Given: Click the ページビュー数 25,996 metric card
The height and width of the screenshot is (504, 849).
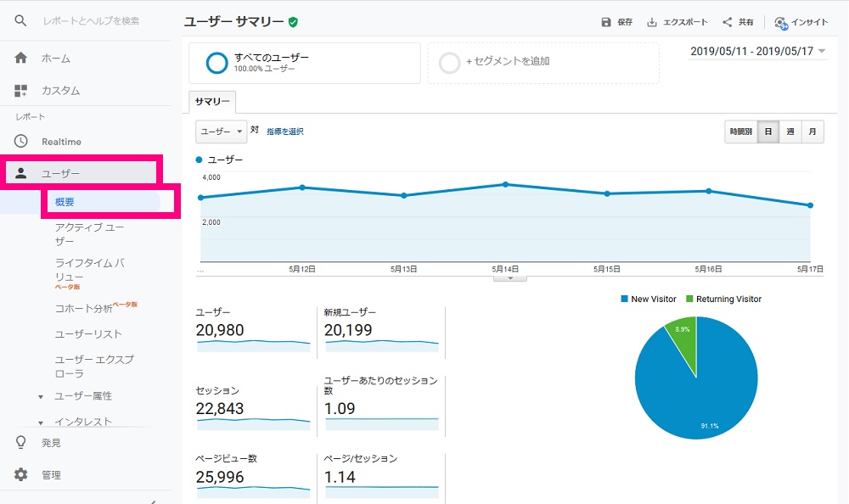Looking at the screenshot, I should coord(253,476).
